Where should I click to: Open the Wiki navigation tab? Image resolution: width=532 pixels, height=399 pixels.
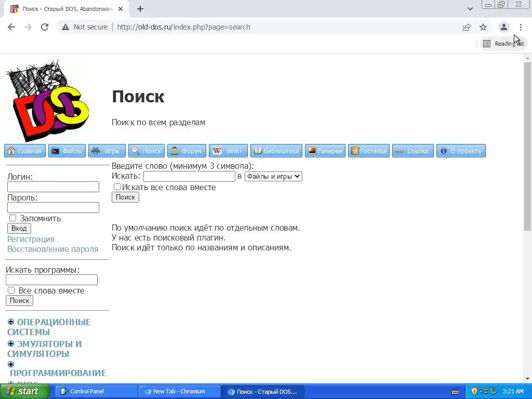(x=229, y=151)
